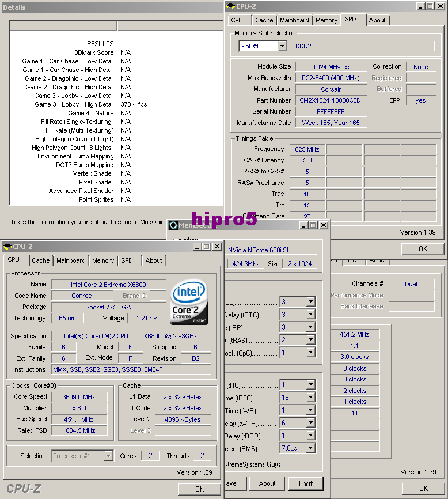Open About tab in lower-left CPU-Z window
Screen dimensions: 448x499
[154, 260]
